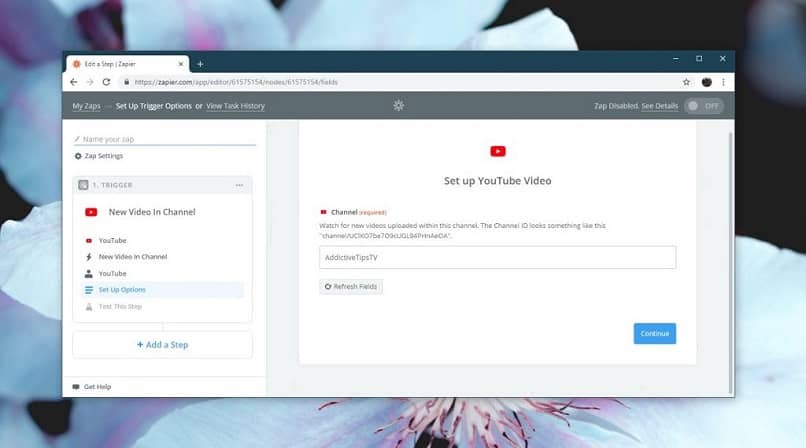
Task: Open Get Help
Action: pos(91,387)
